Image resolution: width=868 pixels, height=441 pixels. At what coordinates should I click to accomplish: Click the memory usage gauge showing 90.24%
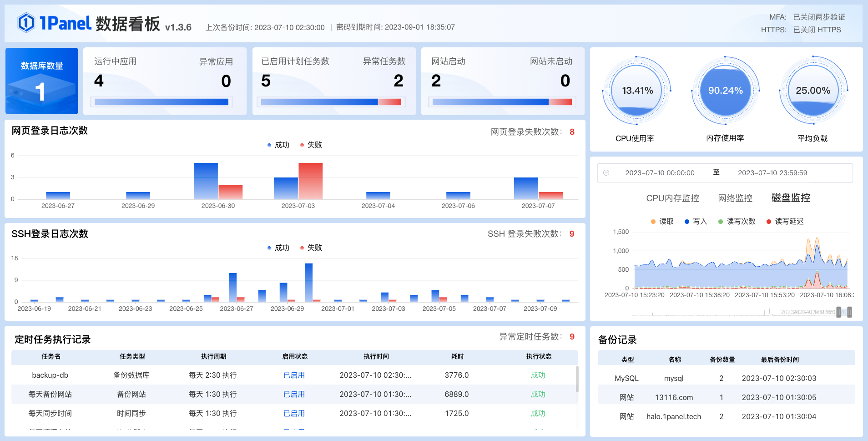pos(725,91)
